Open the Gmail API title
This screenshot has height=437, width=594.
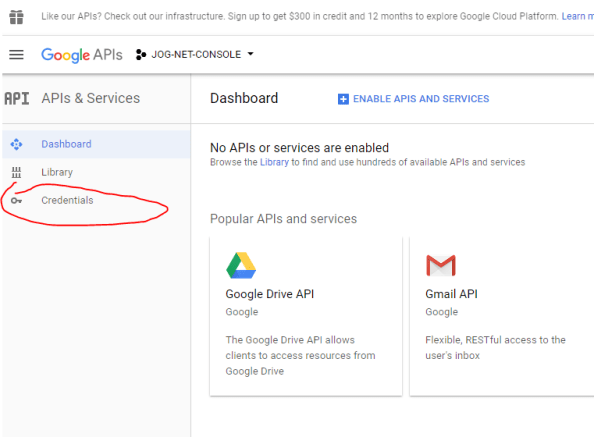[x=451, y=294]
